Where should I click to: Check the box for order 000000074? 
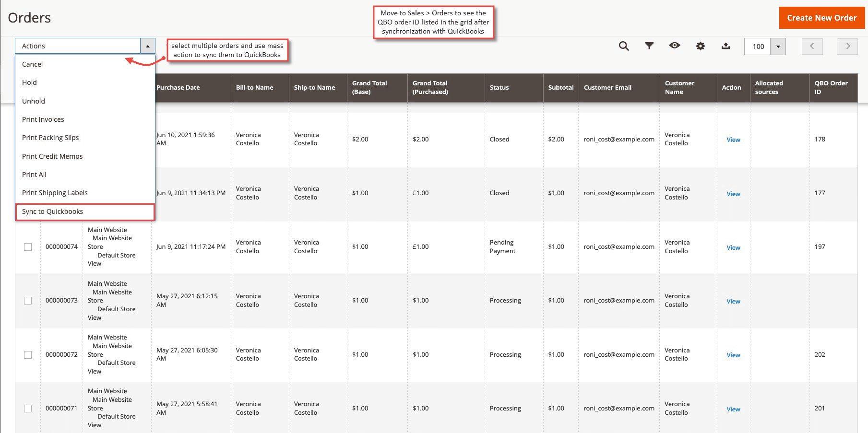click(x=28, y=247)
